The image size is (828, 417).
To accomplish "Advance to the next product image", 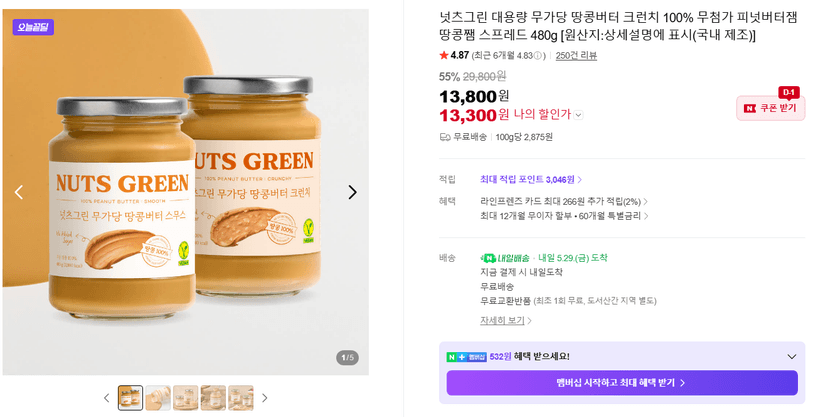I will click(x=352, y=192).
